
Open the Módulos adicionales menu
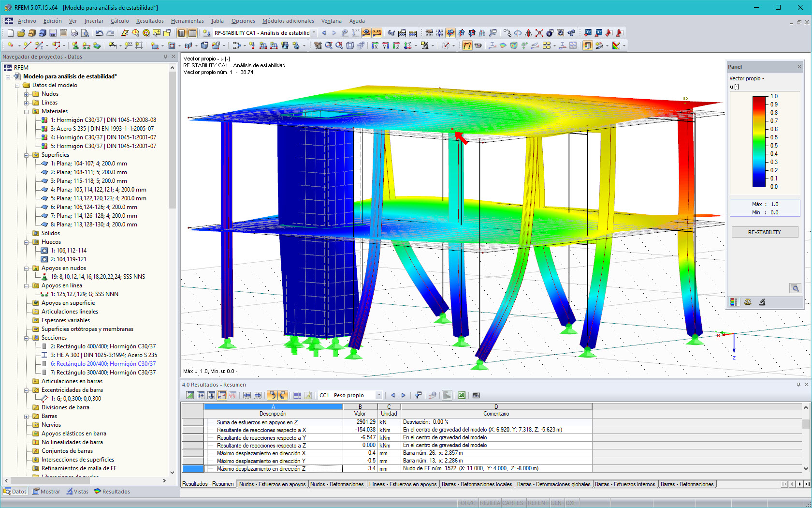click(x=288, y=21)
